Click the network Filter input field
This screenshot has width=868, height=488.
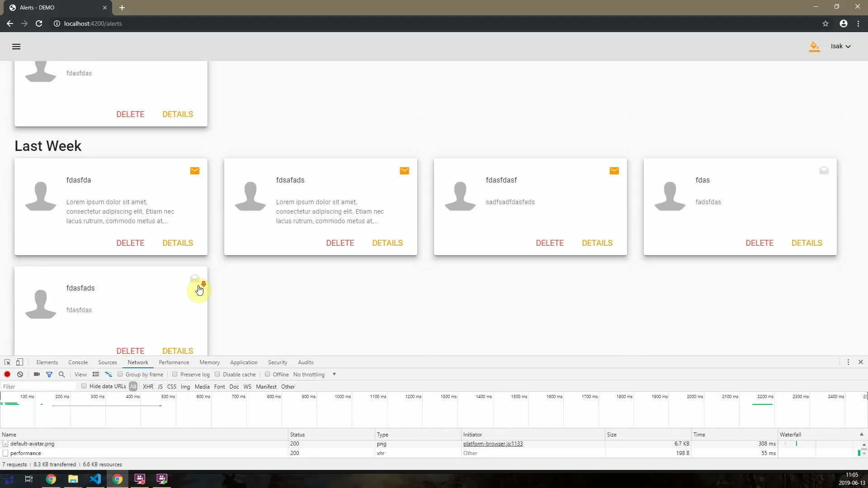tap(38, 387)
